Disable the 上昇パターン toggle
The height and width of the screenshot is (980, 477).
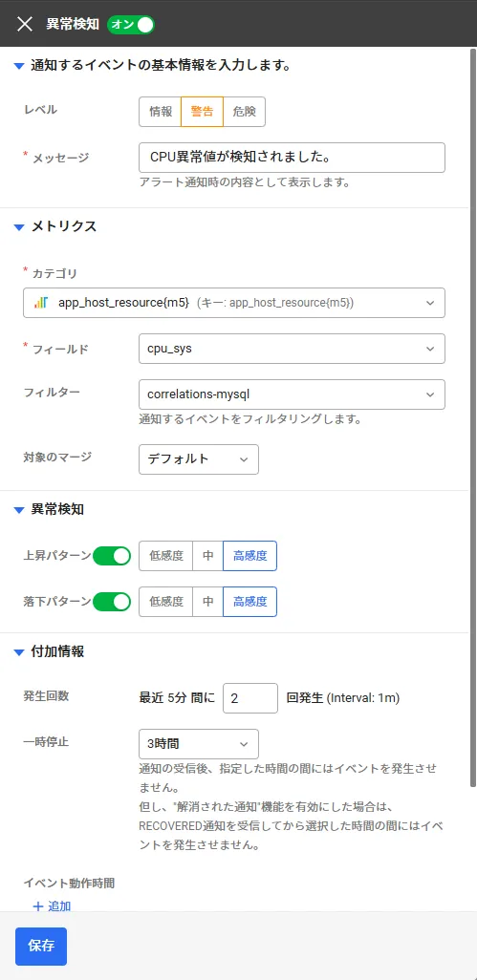coord(111,556)
